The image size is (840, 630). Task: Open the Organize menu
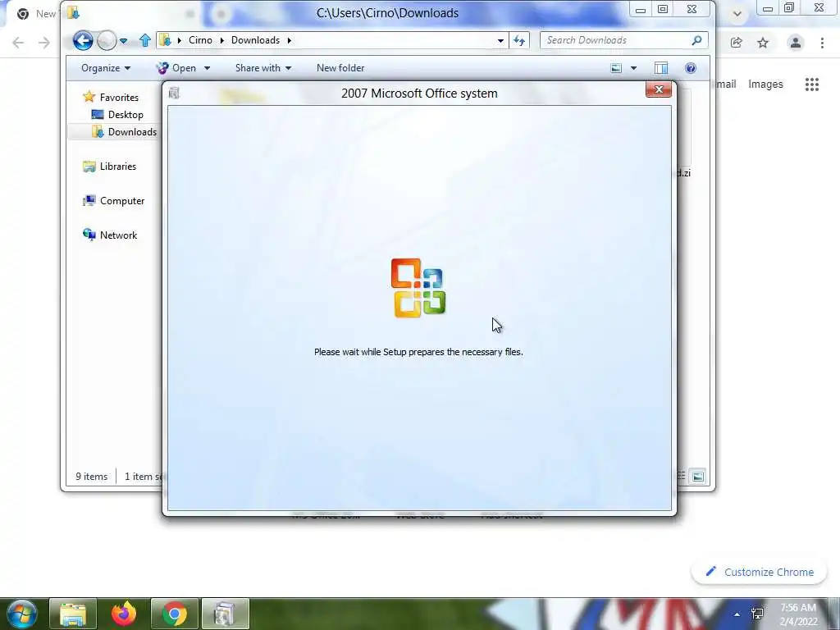pos(106,68)
